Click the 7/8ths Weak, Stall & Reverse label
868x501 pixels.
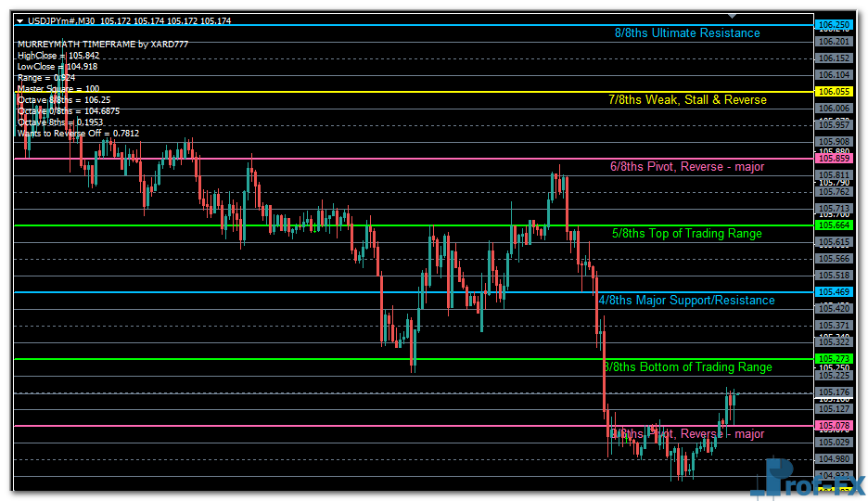[687, 99]
